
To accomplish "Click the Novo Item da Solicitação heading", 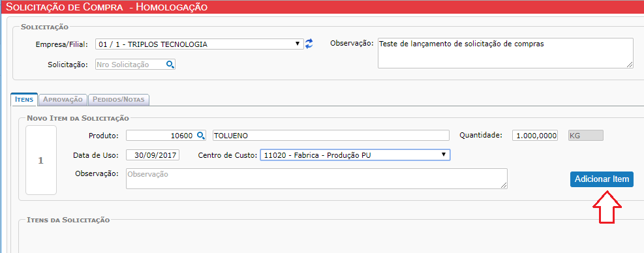I will tap(78, 118).
